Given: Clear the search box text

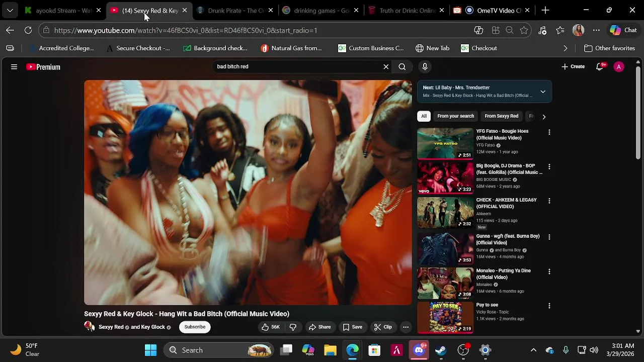Looking at the screenshot, I should point(386,66).
